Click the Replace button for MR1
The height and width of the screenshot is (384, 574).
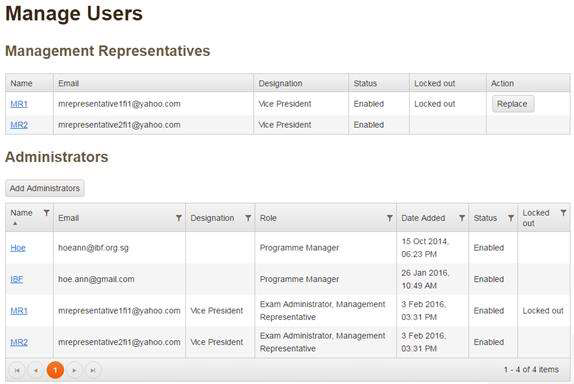[x=513, y=104]
